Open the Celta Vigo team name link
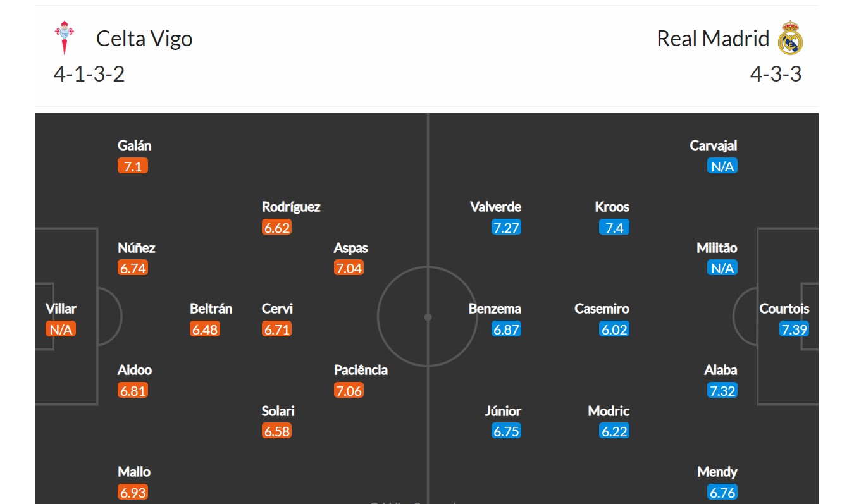 pyautogui.click(x=144, y=39)
